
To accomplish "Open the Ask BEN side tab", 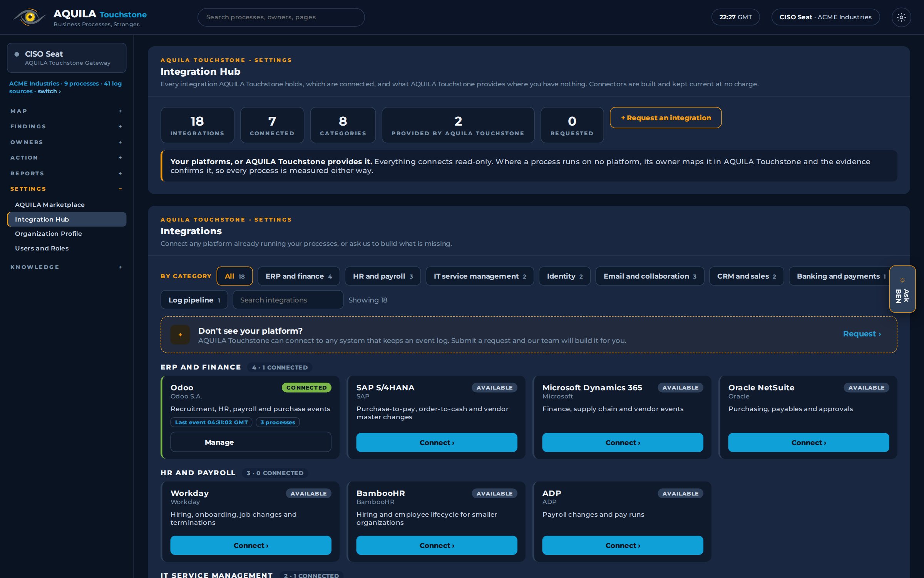I will pyautogui.click(x=902, y=289).
